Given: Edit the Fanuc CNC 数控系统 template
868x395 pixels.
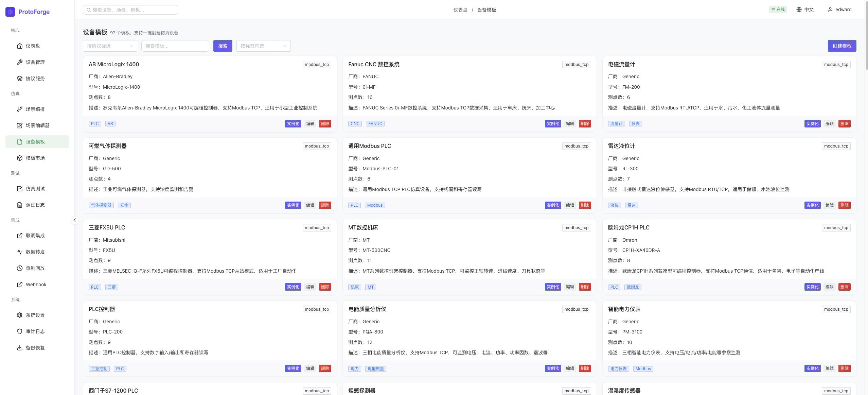Looking at the screenshot, I should click(x=570, y=124).
